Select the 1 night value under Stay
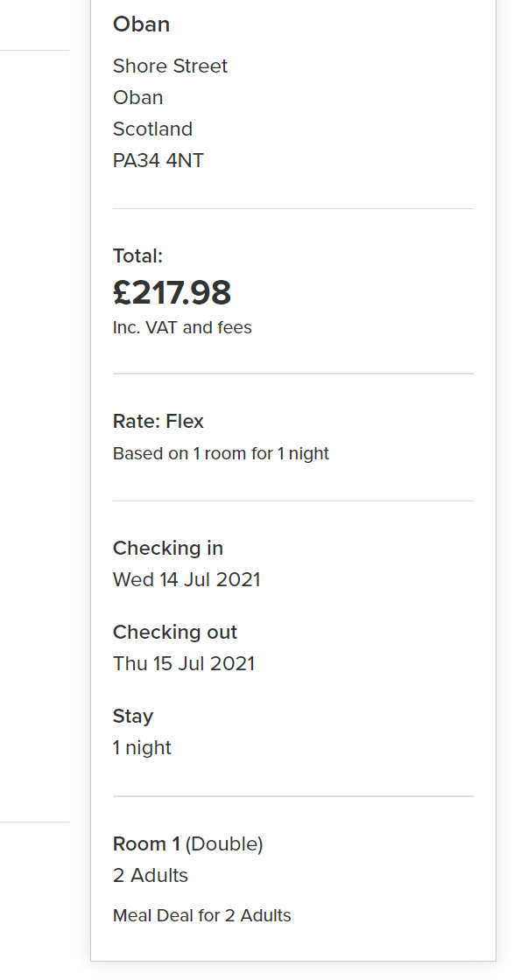528x980 pixels. [x=142, y=748]
